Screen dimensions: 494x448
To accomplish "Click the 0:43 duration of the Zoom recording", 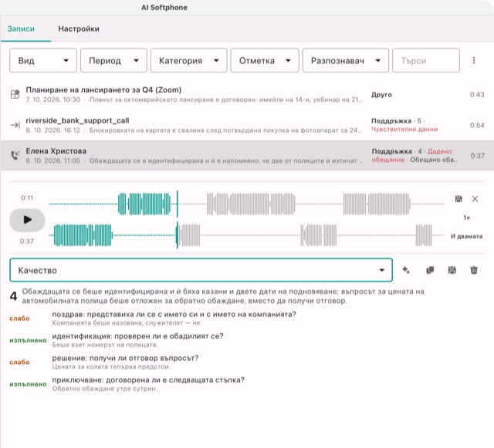I will pos(477,95).
